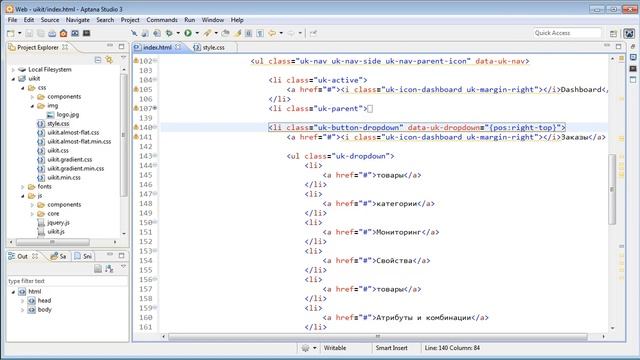Click the show whitespace pilcrow toolbar icon

coord(260,33)
